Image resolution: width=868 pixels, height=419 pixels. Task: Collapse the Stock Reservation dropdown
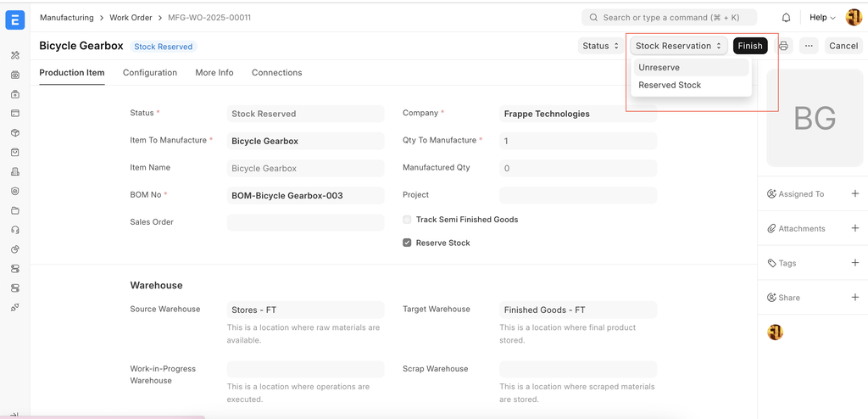pos(678,46)
